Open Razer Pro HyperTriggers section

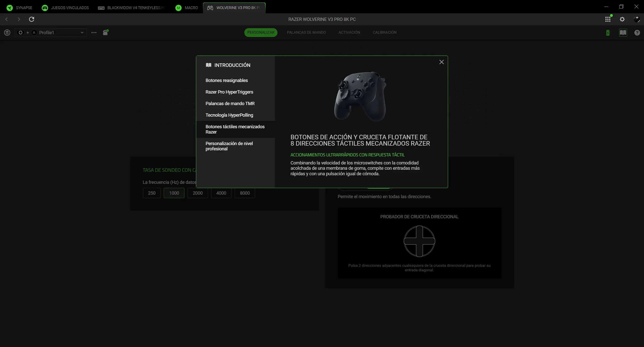click(x=229, y=92)
